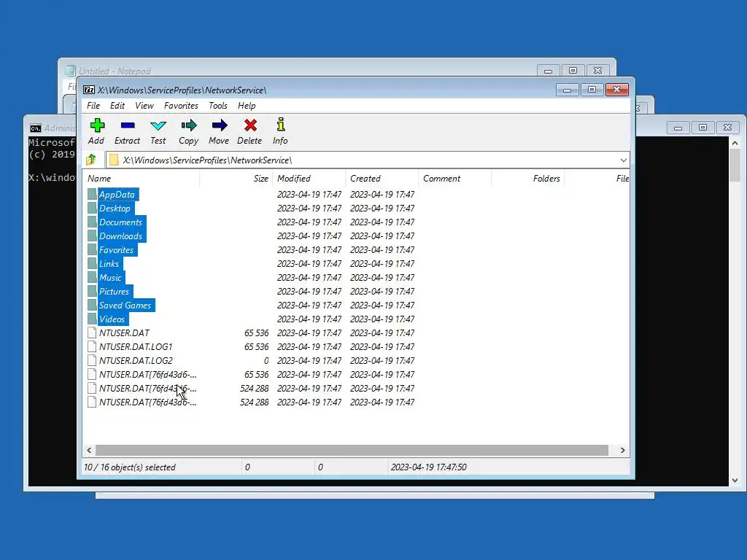Open the Edit menu
The image size is (747, 560).
(117, 106)
